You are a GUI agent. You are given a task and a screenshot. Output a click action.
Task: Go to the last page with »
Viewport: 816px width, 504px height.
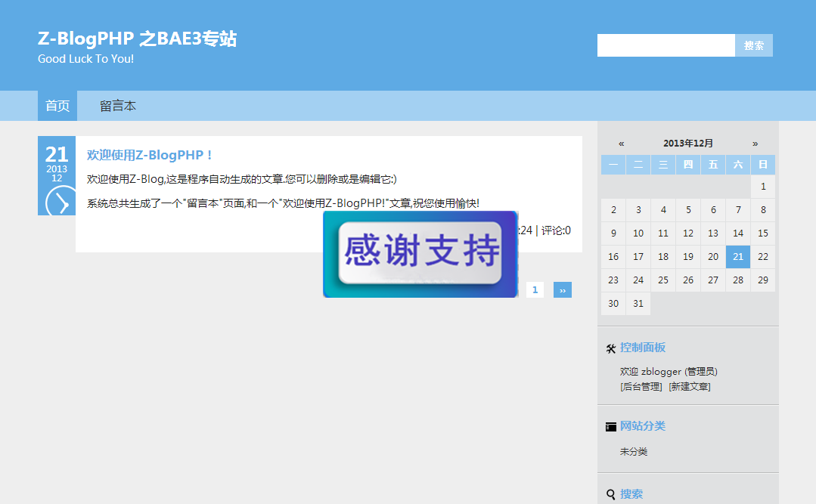[563, 289]
